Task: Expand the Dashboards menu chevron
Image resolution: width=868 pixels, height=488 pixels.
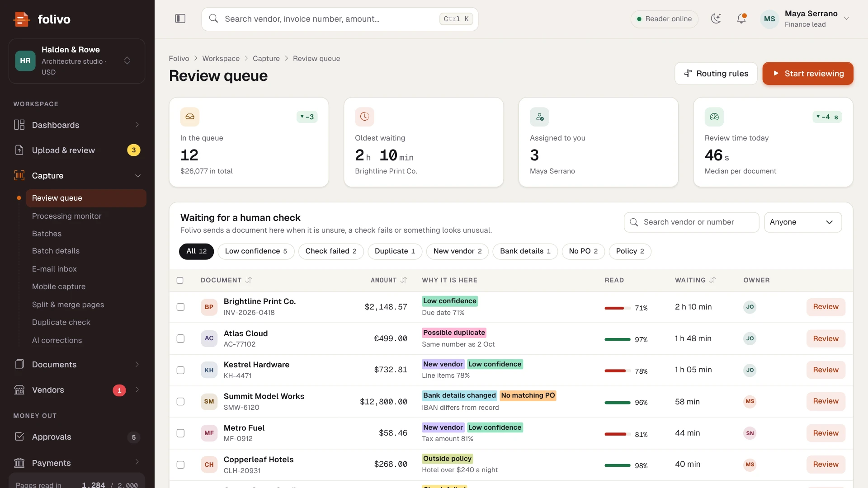Action: tap(137, 125)
